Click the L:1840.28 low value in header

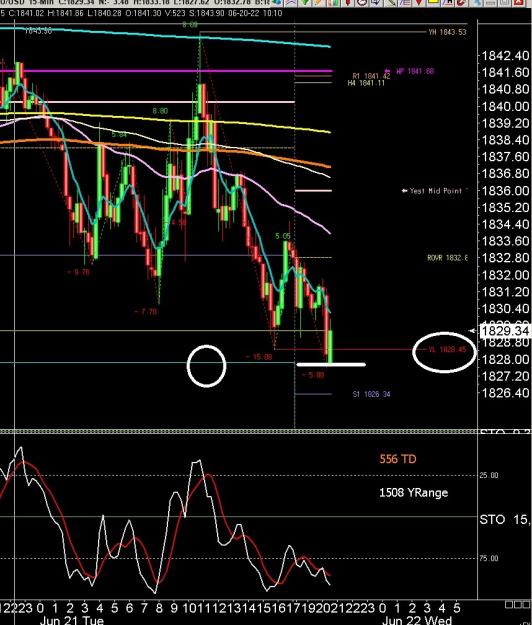(x=104, y=13)
